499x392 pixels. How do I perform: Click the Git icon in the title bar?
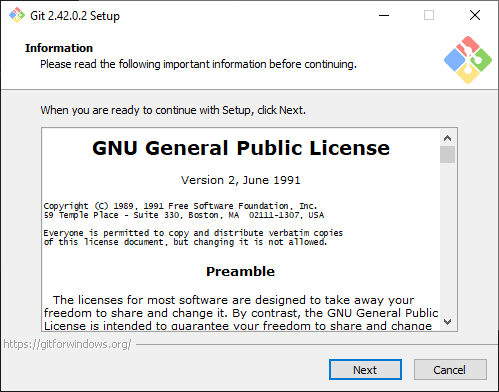[x=17, y=15]
